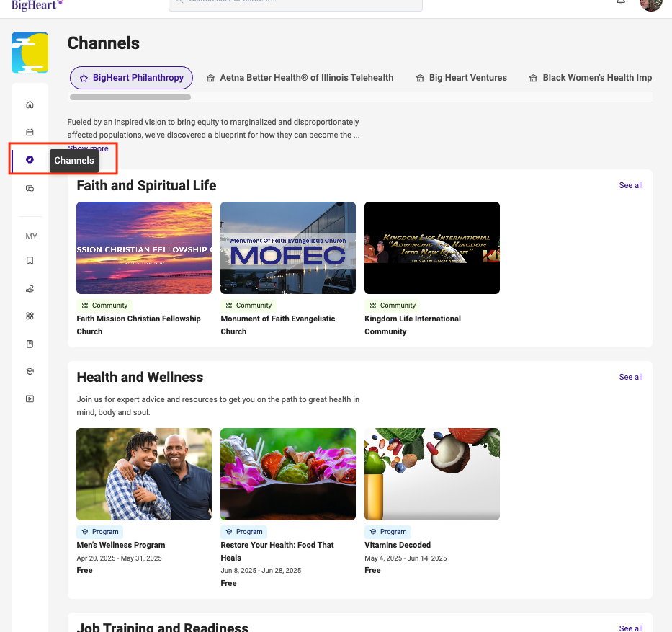Click the Job Training and Readiness heading

coord(163,627)
